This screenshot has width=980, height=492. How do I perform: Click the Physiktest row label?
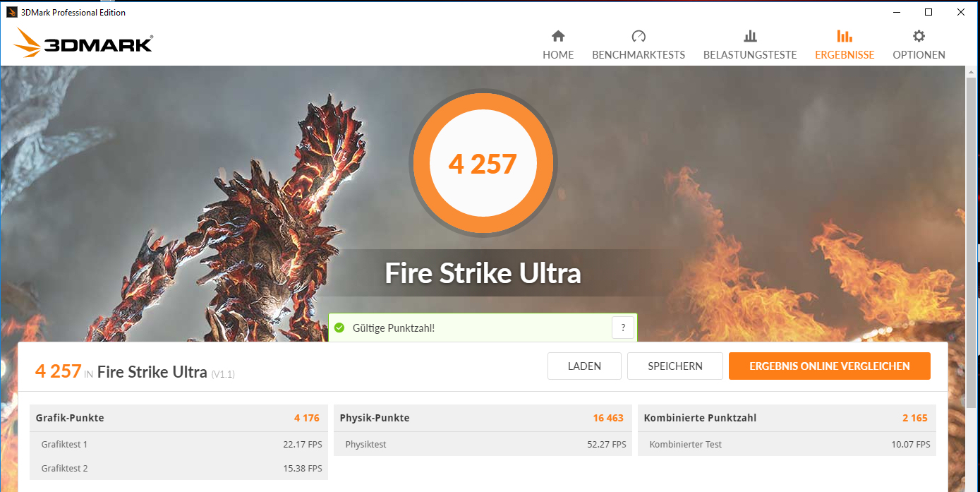click(365, 445)
